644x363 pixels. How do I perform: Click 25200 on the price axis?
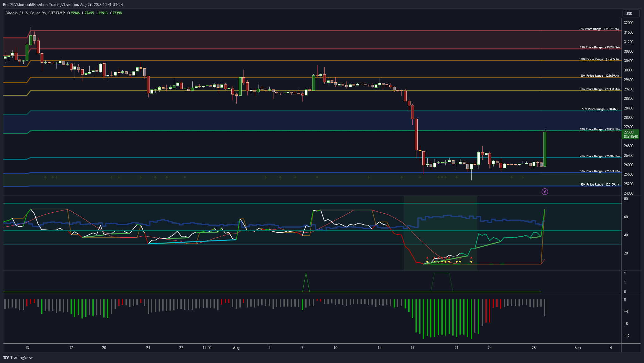pos(629,184)
